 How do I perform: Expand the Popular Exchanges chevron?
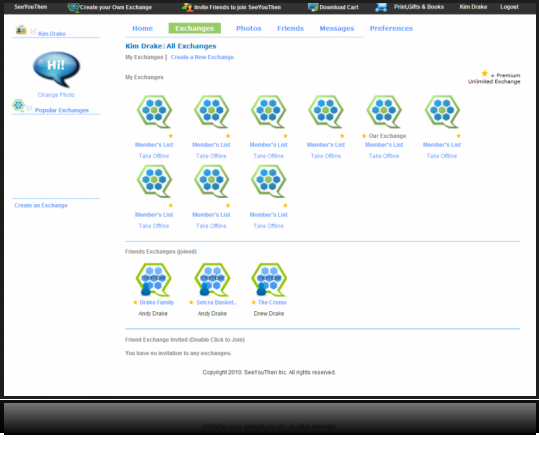tap(29, 108)
